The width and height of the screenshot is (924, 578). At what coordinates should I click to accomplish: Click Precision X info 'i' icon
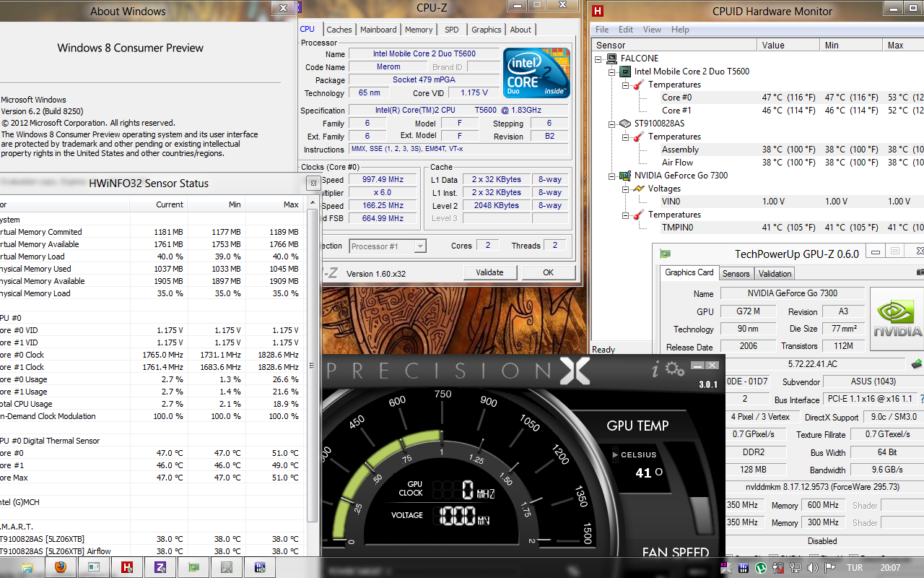(x=655, y=370)
